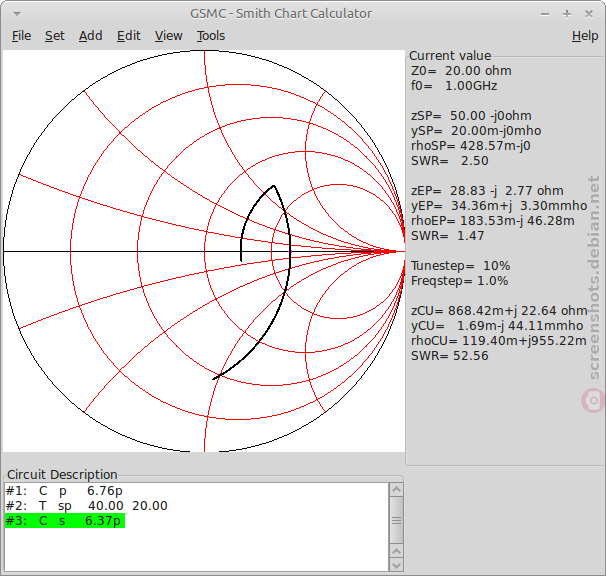Viewport: 606px width, 576px height.
Task: Open the Edit menu
Action: pyautogui.click(x=128, y=36)
